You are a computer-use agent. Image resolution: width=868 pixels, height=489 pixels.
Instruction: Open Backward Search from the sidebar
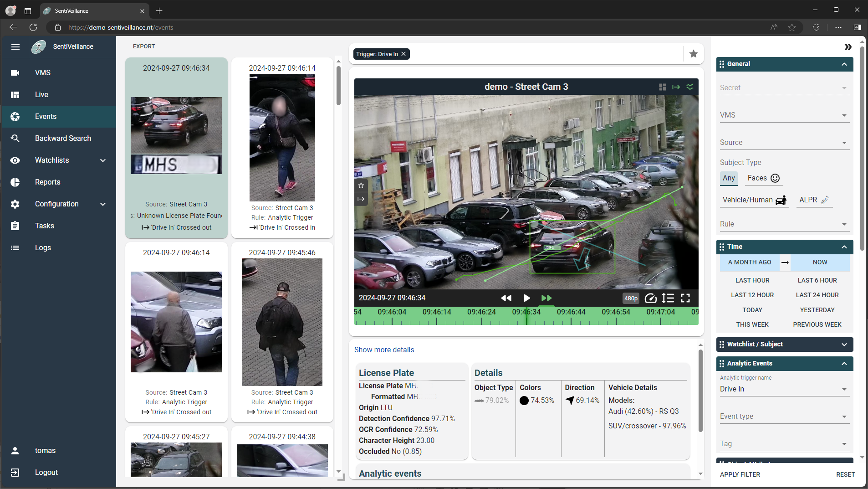pyautogui.click(x=58, y=138)
